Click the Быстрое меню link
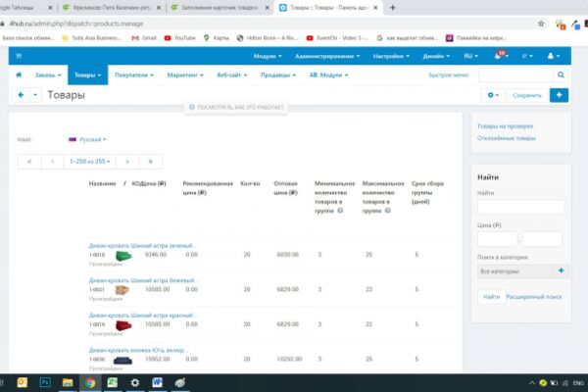Viewport: 588px width, 392px height. pos(449,75)
